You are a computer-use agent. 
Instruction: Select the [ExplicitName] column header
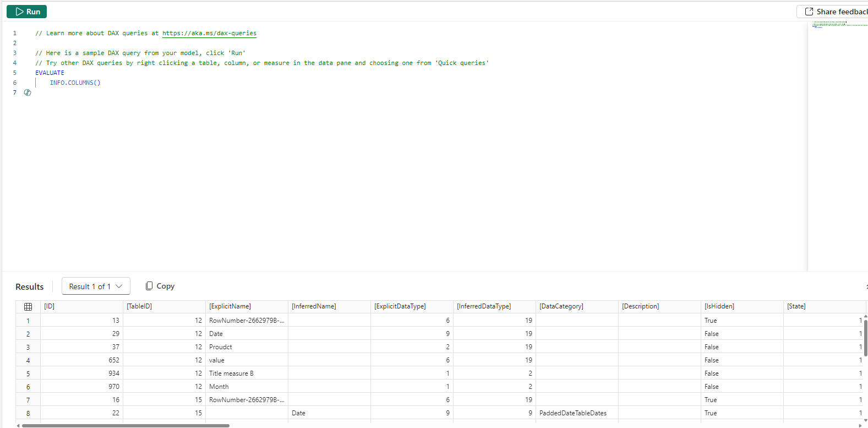[x=247, y=306]
